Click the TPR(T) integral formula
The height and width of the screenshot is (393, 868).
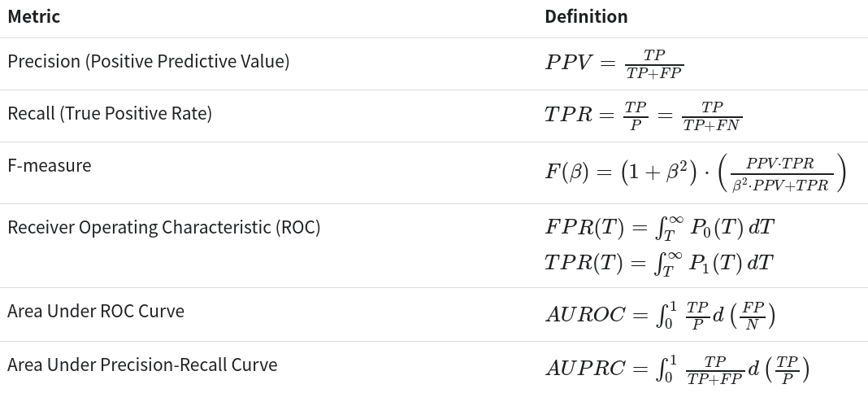click(x=658, y=263)
